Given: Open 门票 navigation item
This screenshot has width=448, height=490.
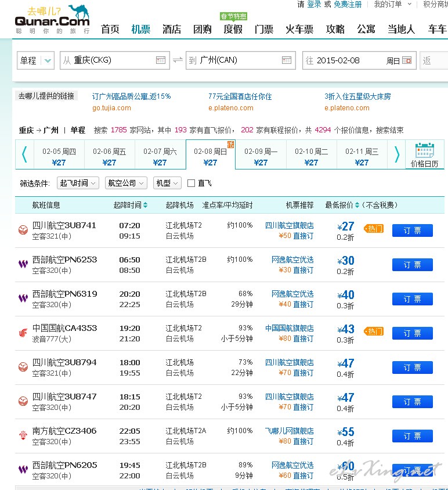Looking at the screenshot, I should [x=264, y=30].
